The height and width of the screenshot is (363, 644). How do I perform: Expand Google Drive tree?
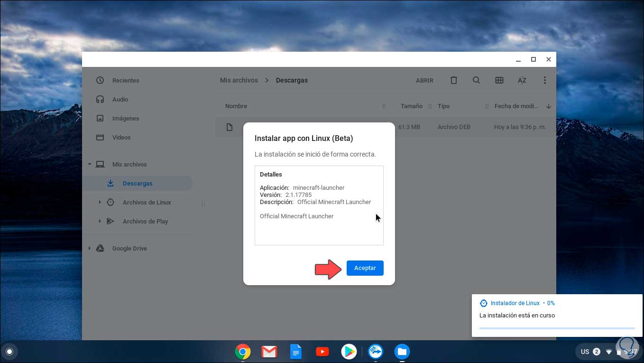pos(89,248)
